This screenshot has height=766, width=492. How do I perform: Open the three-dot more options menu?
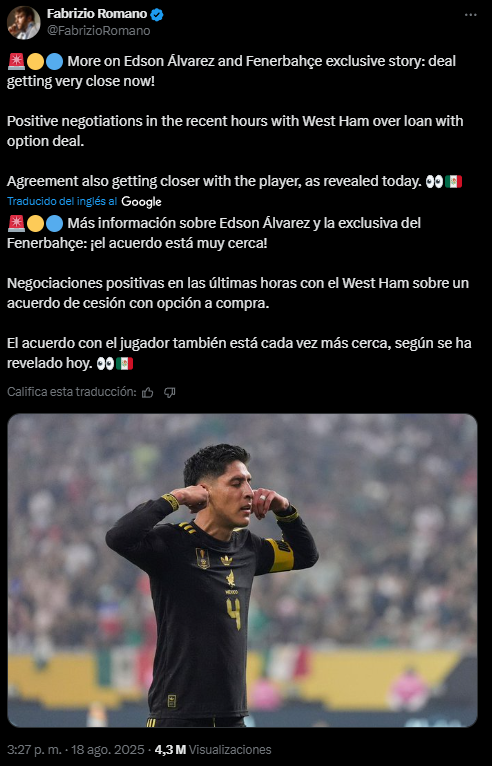(x=471, y=15)
